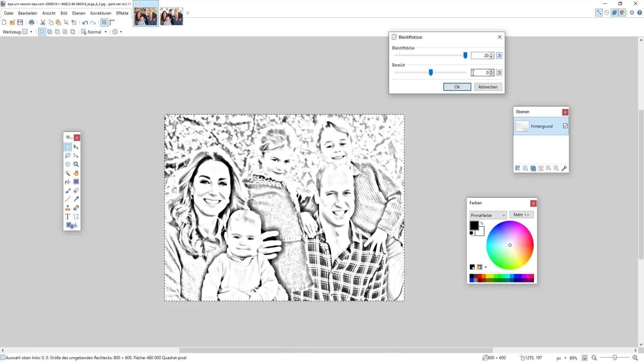Open the Ebenen menu
This screenshot has width=644, height=362.
79,13
